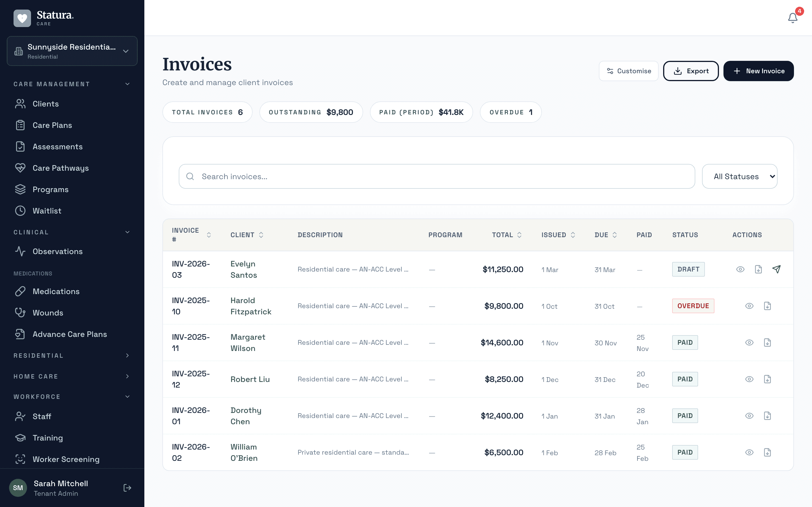
Task: Preview Dorothy Chen's paid invoice
Action: click(x=749, y=415)
